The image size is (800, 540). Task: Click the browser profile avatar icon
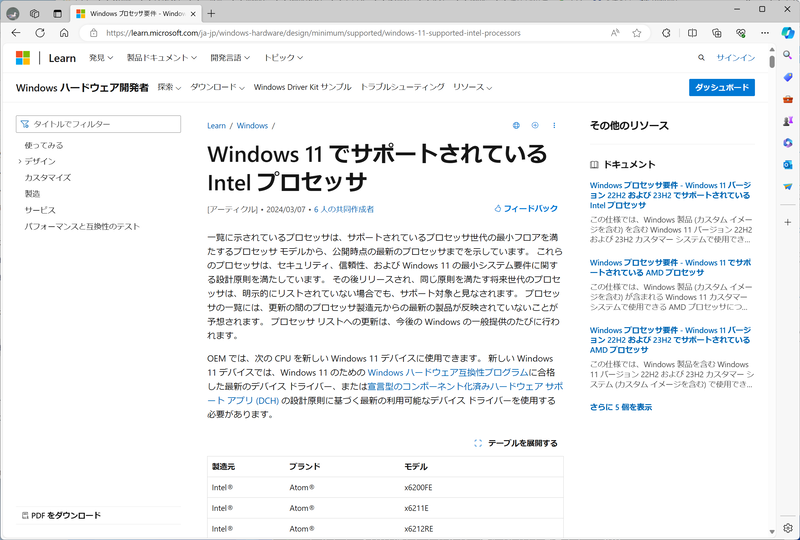coord(13,14)
